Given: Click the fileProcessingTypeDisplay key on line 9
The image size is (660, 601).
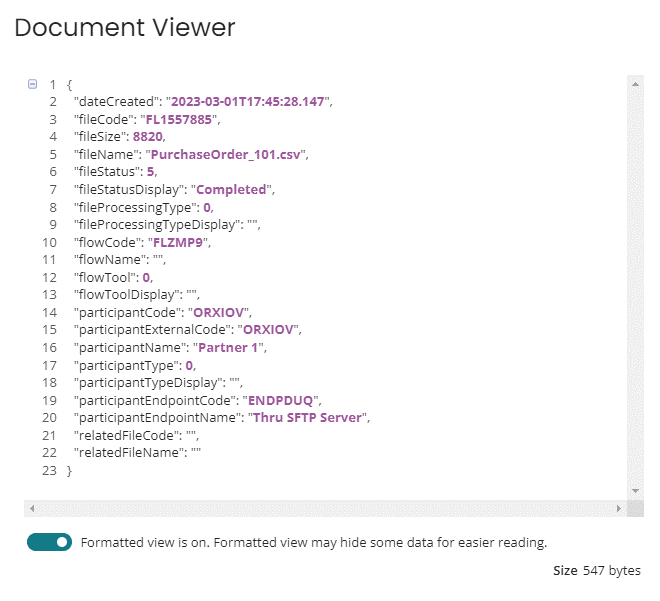Looking at the screenshot, I should point(157,225).
